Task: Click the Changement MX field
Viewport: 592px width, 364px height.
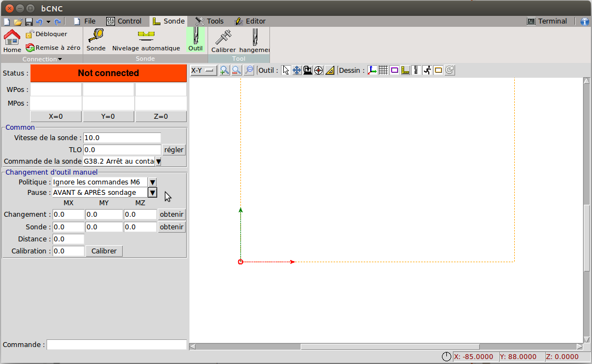Action: point(68,214)
